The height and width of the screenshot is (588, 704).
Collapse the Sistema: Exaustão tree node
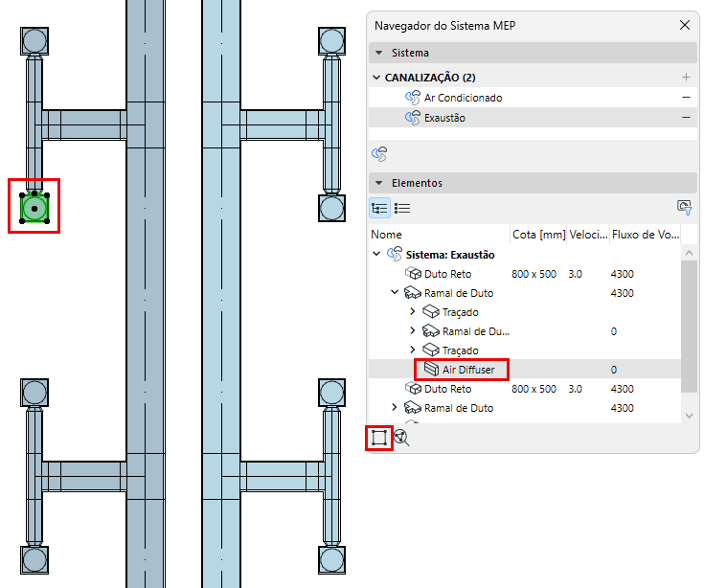(376, 254)
